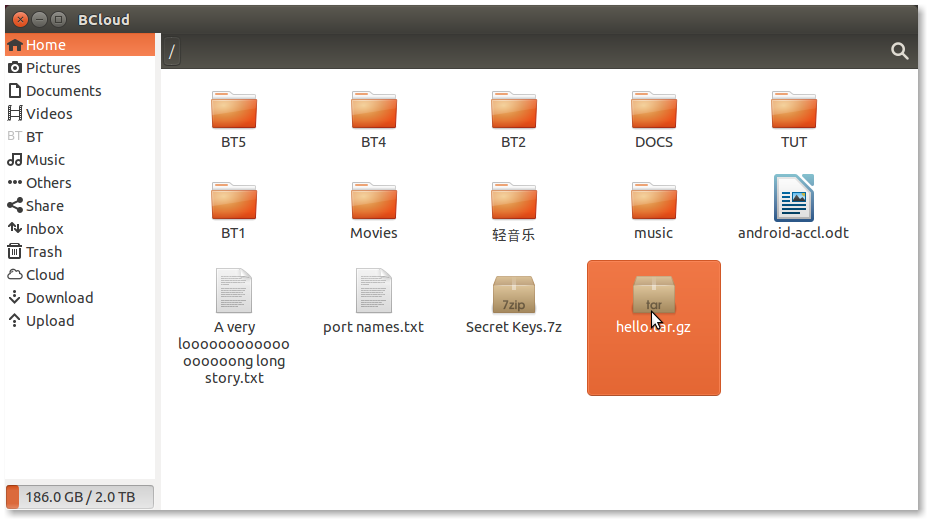Click the 186.0 GB / 2.0 TB quota bar

(80, 497)
